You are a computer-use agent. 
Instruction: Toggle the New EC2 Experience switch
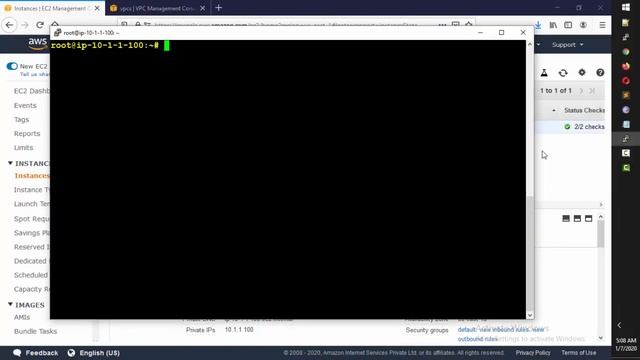click(12, 66)
